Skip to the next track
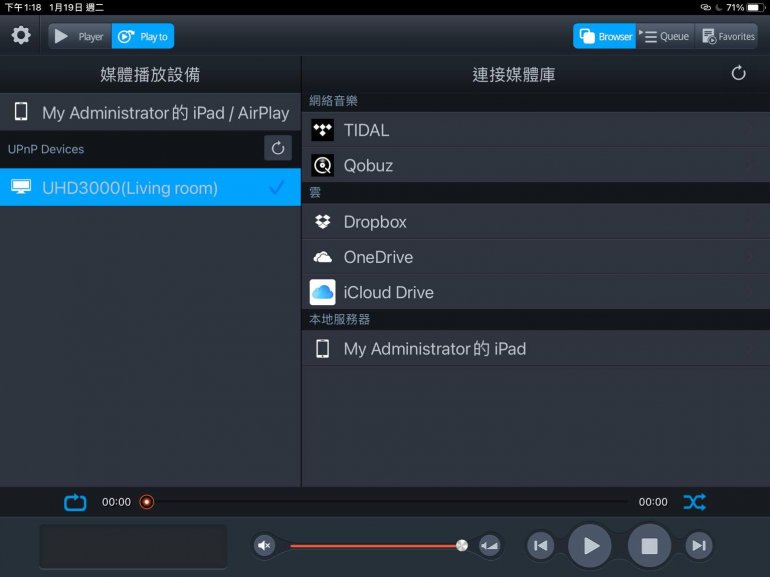The height and width of the screenshot is (577, 770). (x=699, y=545)
